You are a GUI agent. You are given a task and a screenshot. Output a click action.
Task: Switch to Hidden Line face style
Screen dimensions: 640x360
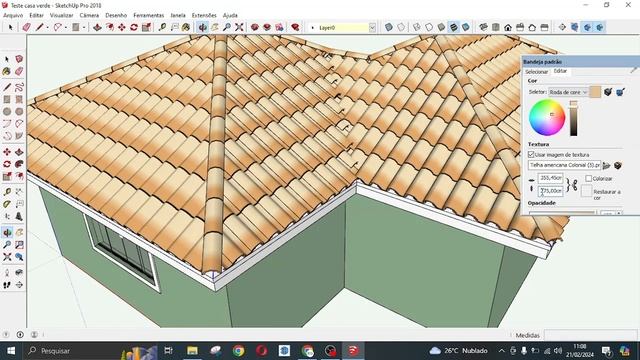429,27
